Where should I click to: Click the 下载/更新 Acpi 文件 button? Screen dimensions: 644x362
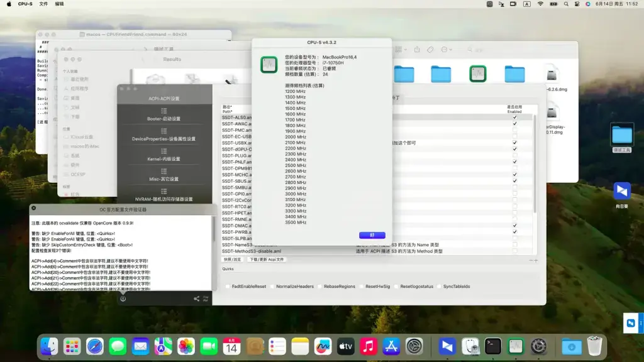pyautogui.click(x=267, y=260)
